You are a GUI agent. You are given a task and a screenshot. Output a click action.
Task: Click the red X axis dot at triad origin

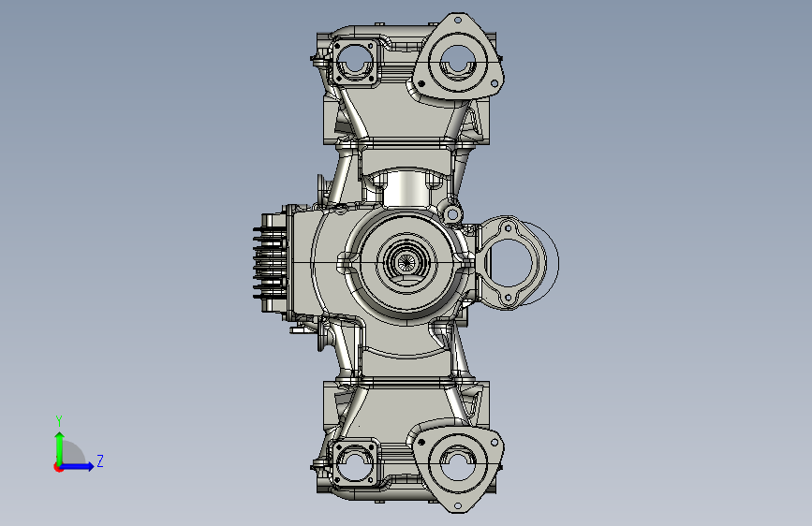point(58,468)
